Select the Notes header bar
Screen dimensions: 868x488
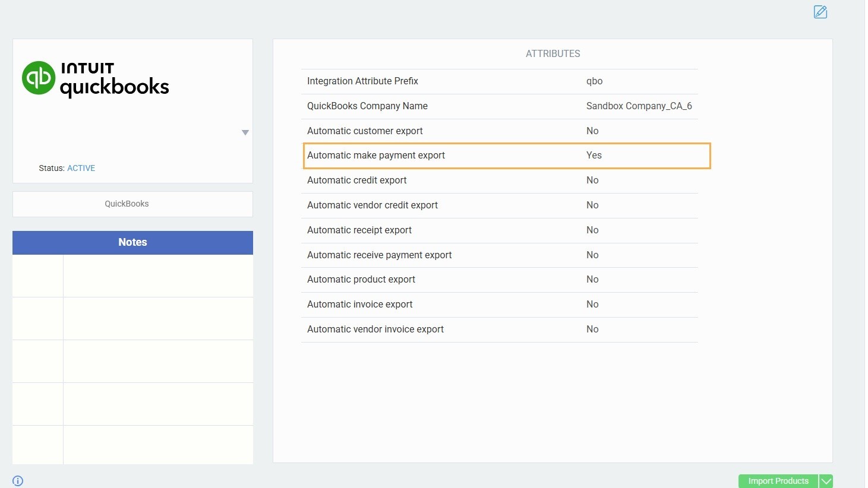(x=132, y=242)
